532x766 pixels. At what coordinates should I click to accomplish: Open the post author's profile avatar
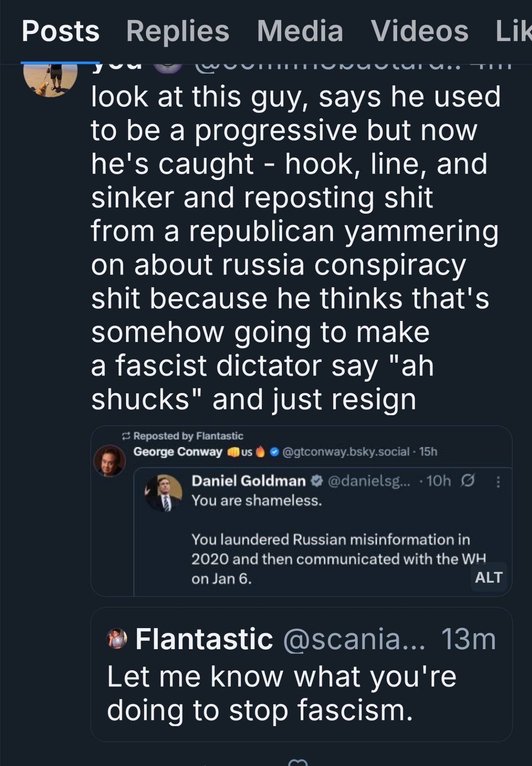point(50,79)
